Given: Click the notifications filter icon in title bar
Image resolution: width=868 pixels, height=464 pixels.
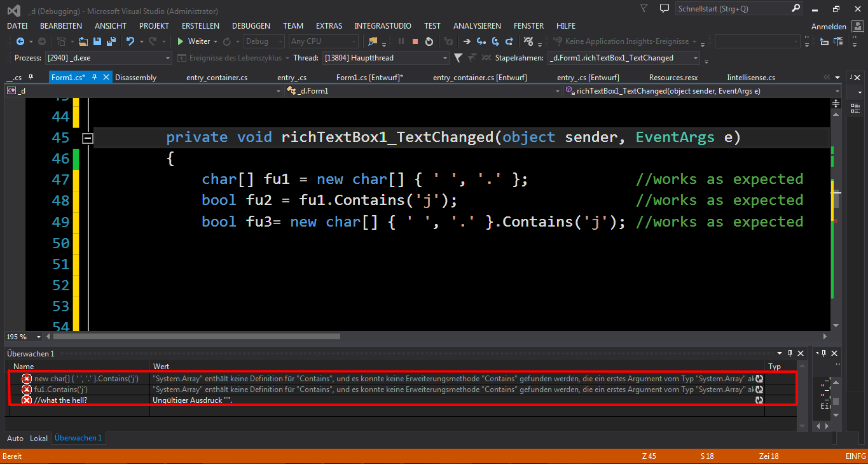Looking at the screenshot, I should [x=644, y=9].
